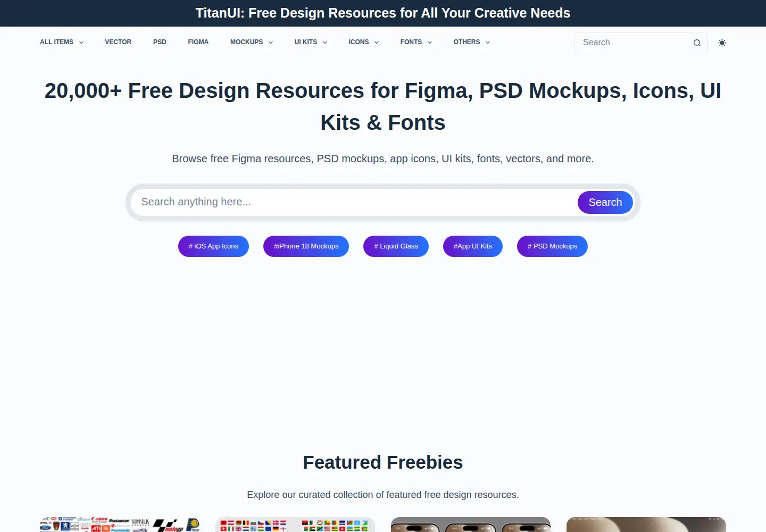
Task: Open the brand logos freebie thumbnail
Action: 120,525
